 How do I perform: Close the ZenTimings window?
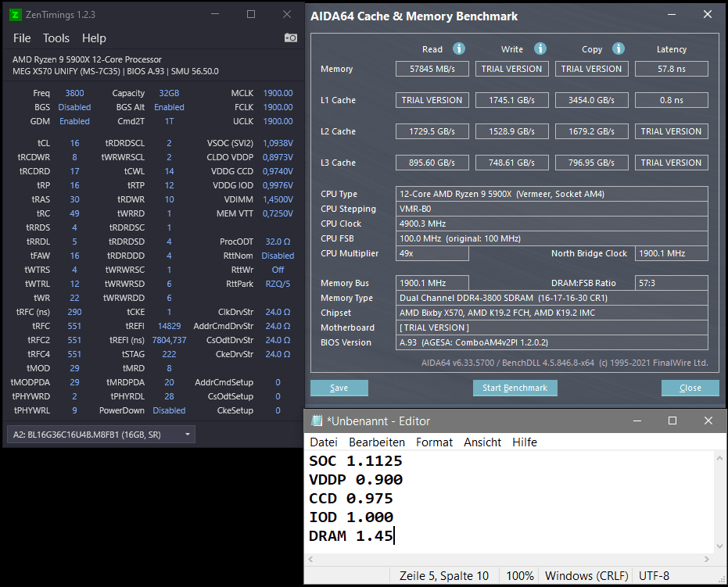(x=287, y=14)
